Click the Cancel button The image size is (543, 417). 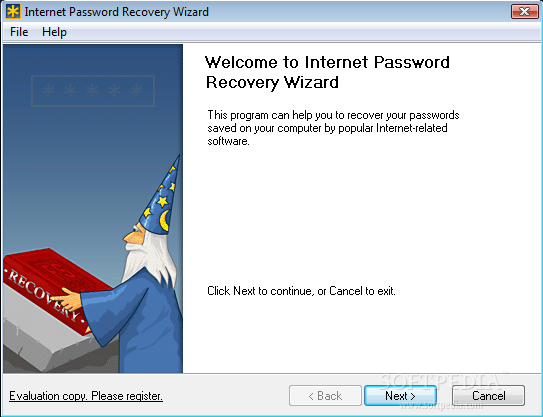488,396
